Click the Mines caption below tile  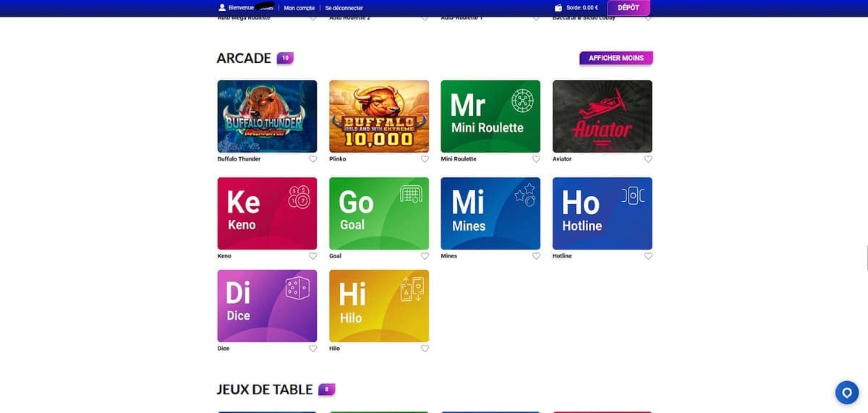[448, 256]
